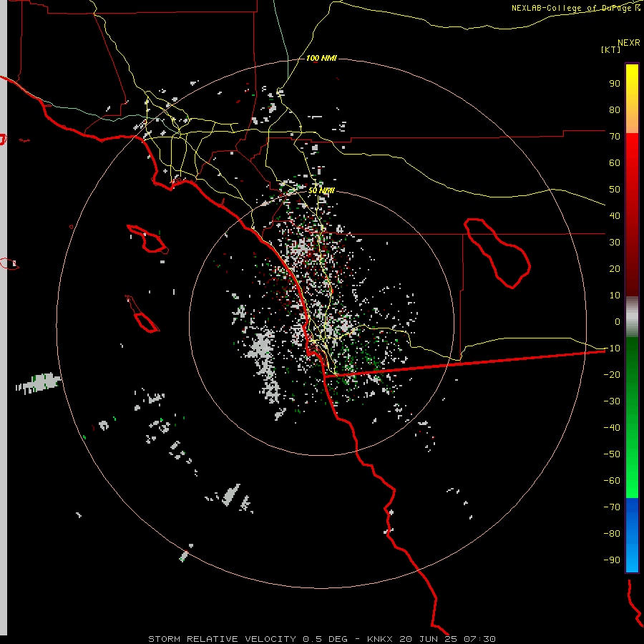Click the 20 JUN 25 date text
The height and width of the screenshot is (644, 644).
pos(429,639)
